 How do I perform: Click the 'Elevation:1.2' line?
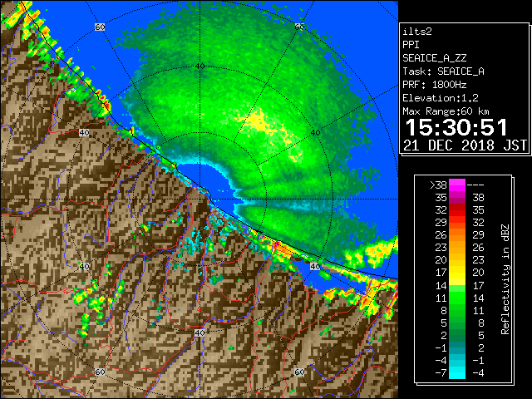point(441,98)
